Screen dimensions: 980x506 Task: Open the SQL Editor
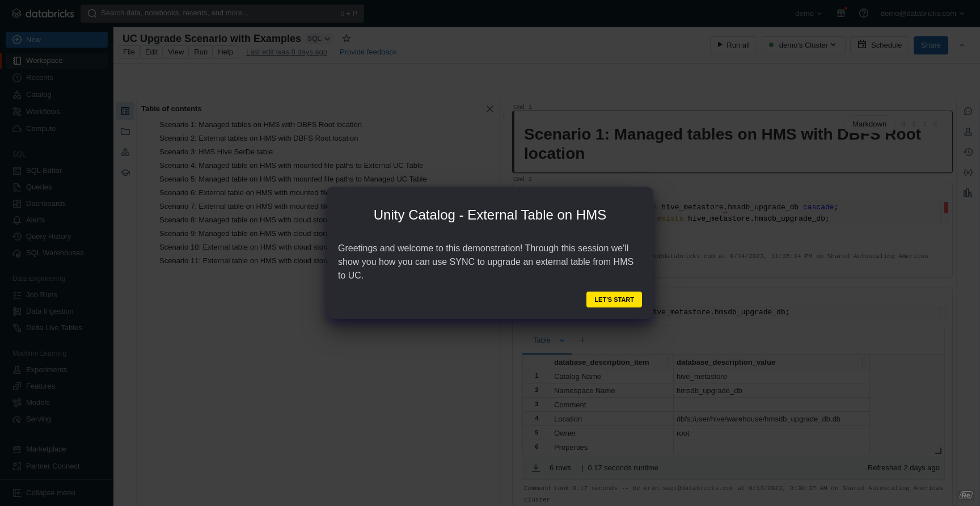[57, 171]
